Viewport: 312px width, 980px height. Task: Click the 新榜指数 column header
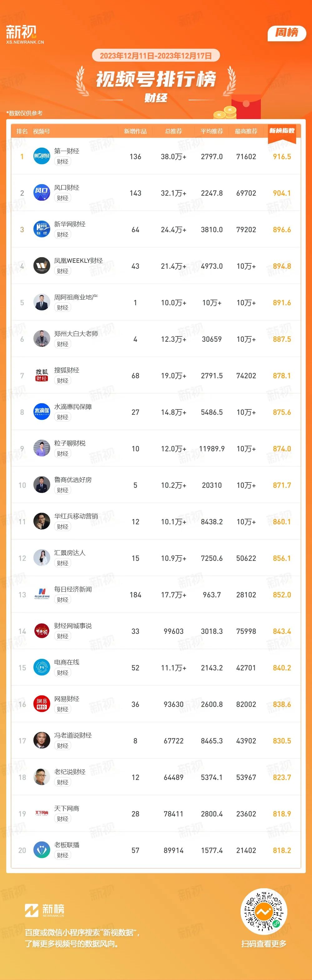click(282, 131)
